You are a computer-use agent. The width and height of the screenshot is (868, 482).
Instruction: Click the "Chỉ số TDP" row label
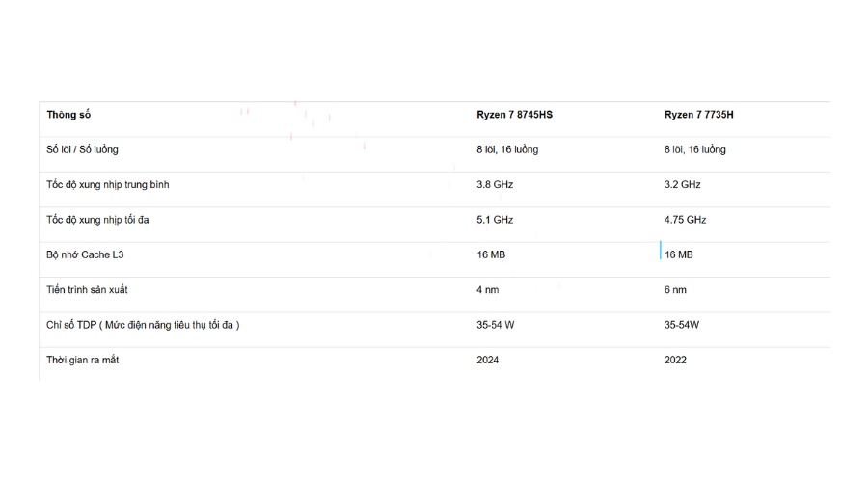pyautogui.click(x=143, y=325)
